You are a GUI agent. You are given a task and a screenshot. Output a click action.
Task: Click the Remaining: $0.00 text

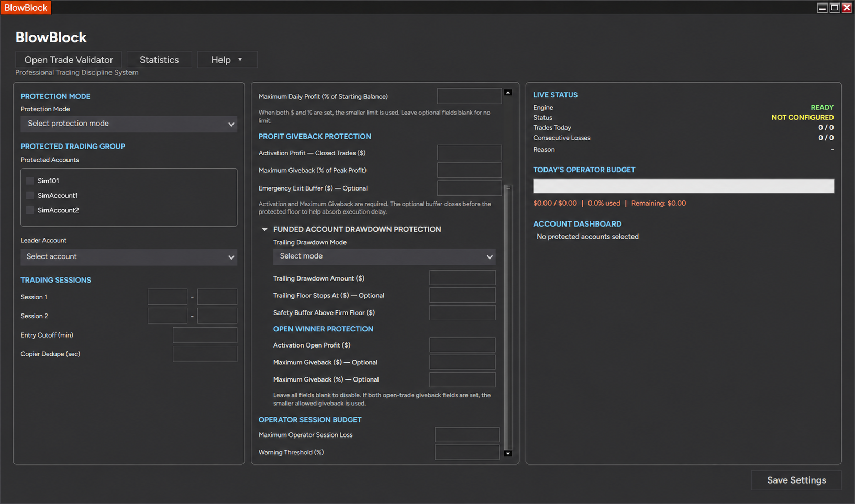point(658,203)
